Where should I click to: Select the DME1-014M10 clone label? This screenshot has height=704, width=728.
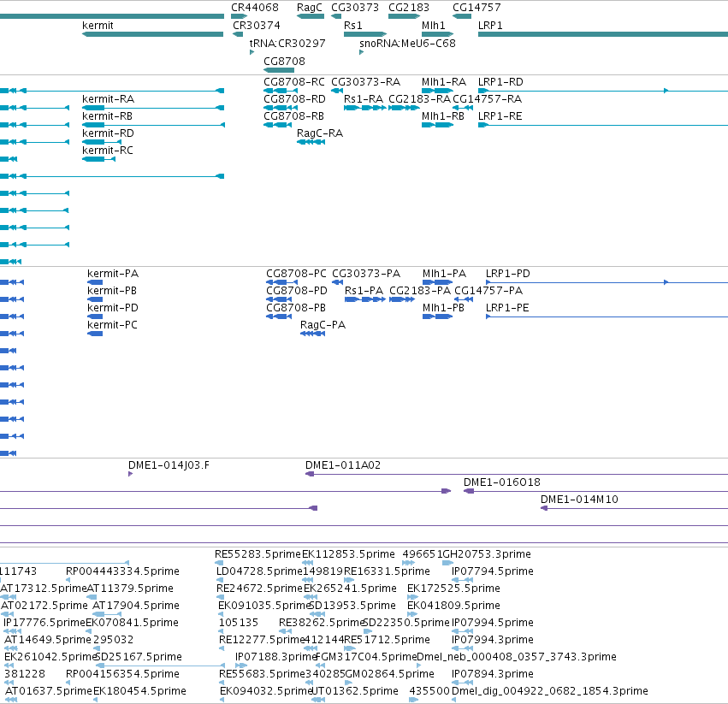coord(579,500)
